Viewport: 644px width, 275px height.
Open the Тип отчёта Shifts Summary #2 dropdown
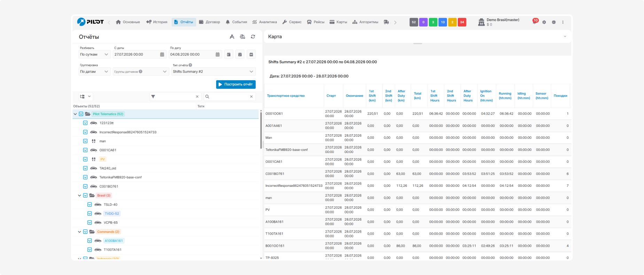click(213, 71)
